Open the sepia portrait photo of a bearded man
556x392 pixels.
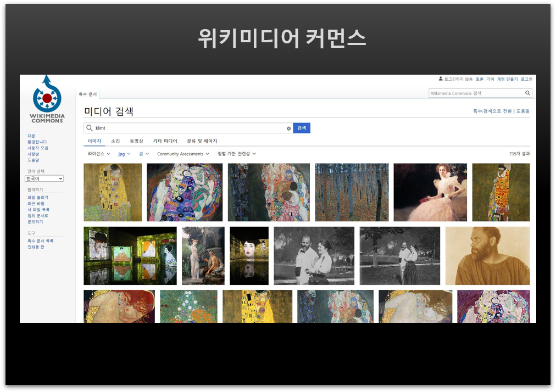[x=487, y=256]
